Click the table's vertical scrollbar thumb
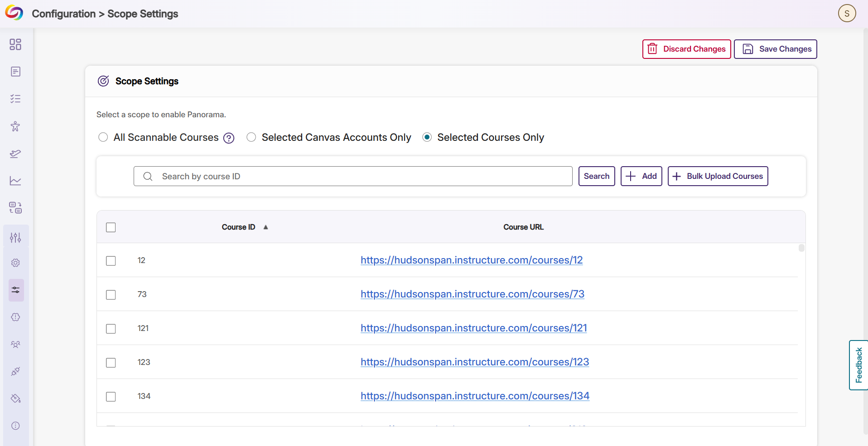 801,248
